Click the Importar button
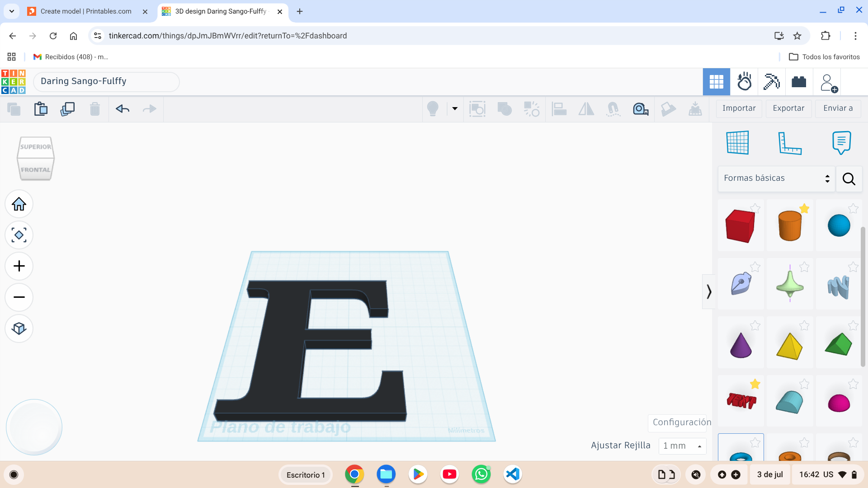The width and height of the screenshot is (868, 488). [739, 108]
